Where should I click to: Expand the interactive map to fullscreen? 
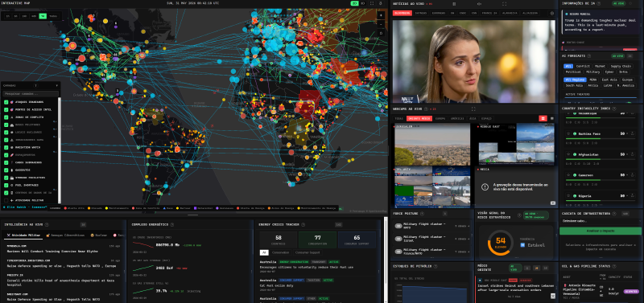tap(372, 3)
